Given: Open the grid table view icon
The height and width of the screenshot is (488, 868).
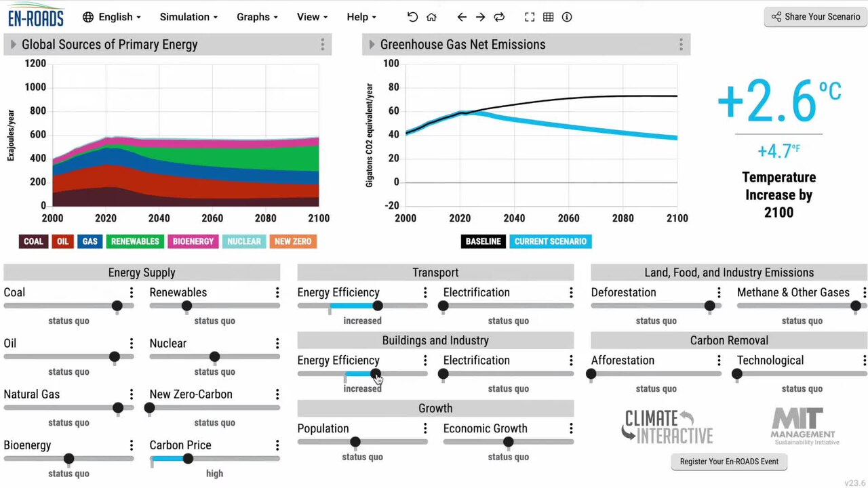Looking at the screenshot, I should click(548, 17).
